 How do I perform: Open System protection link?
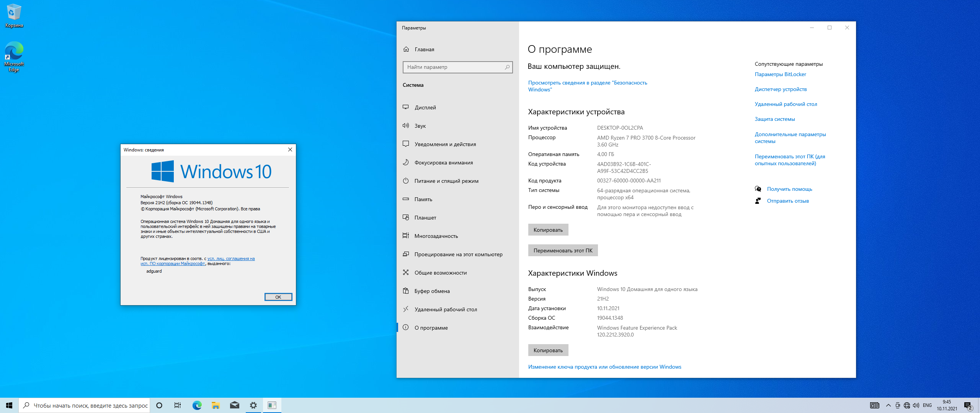(x=775, y=119)
